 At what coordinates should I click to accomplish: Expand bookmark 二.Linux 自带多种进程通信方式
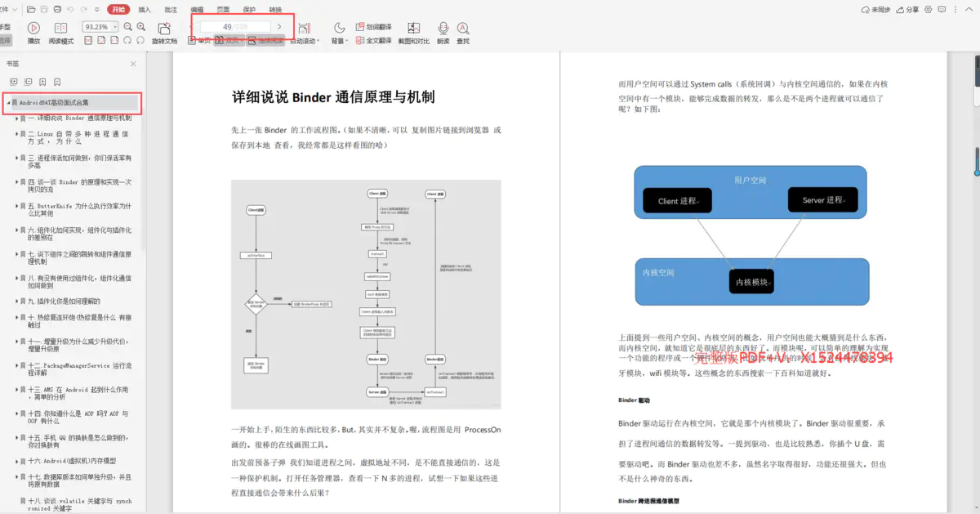tap(16, 133)
